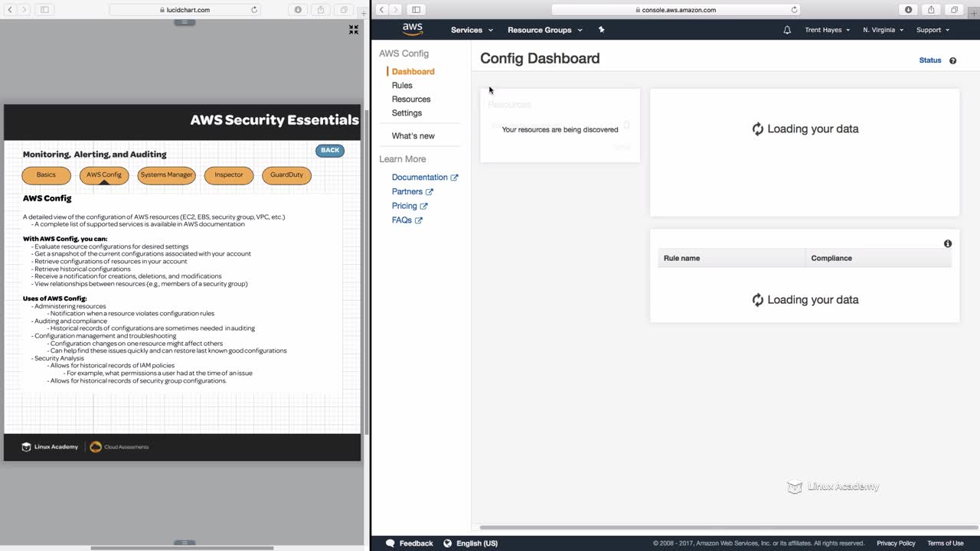Open downloads in the AWS console Safari window
980x551 pixels.
909,10
